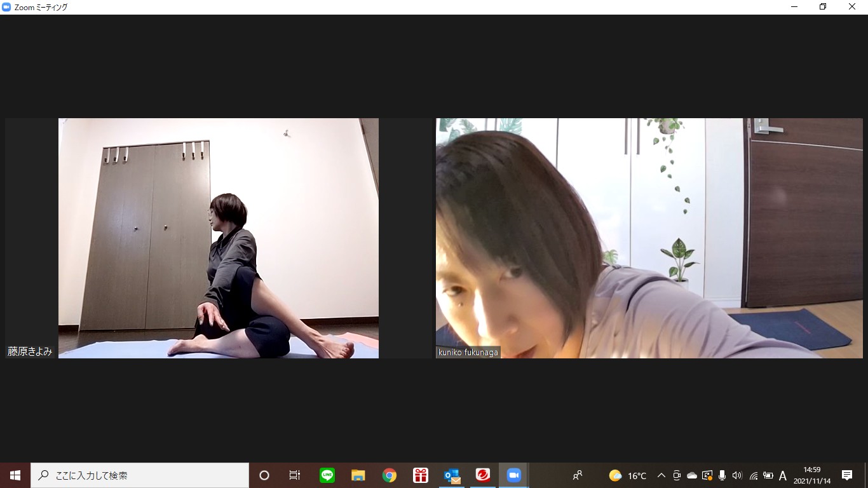Image resolution: width=868 pixels, height=488 pixels.
Task: Open the clock showing 14:59
Action: [x=812, y=475]
